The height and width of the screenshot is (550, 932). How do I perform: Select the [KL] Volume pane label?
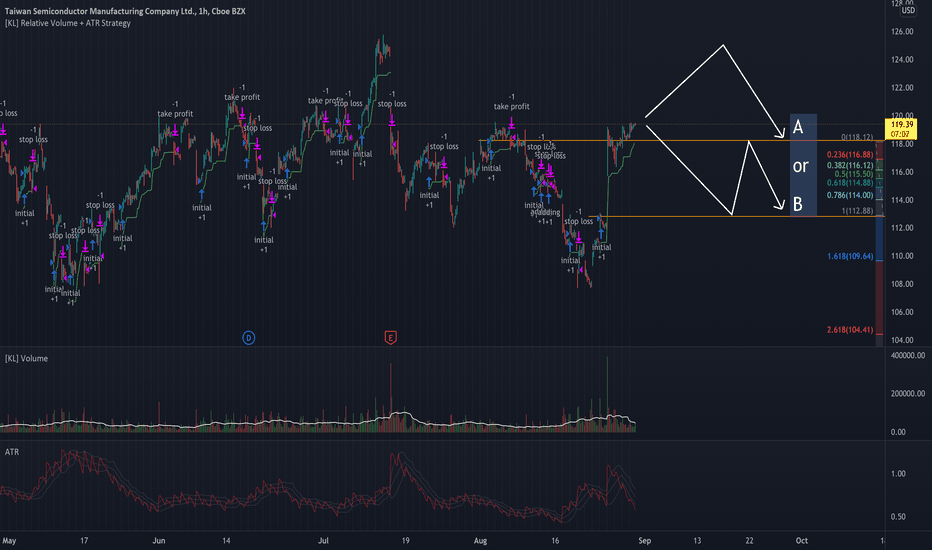tap(26, 359)
